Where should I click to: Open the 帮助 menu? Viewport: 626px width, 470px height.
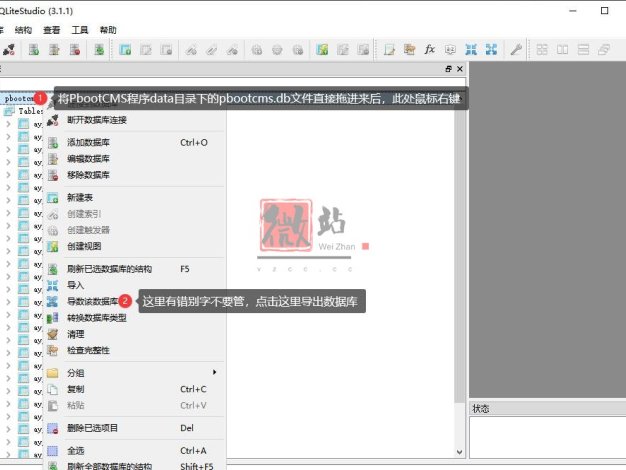pos(108,30)
